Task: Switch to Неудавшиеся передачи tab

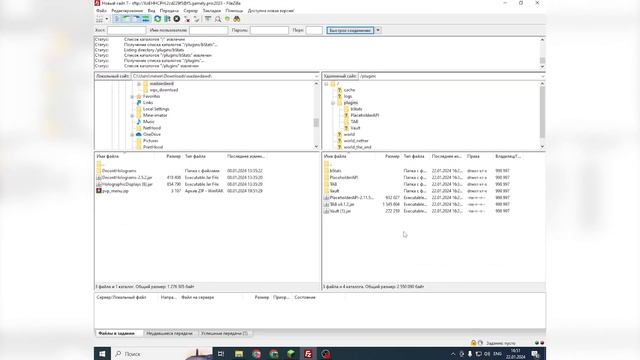Action: [169, 333]
